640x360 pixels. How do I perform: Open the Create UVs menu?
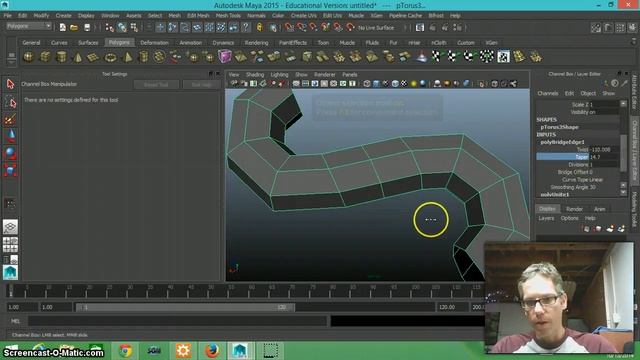[303, 16]
